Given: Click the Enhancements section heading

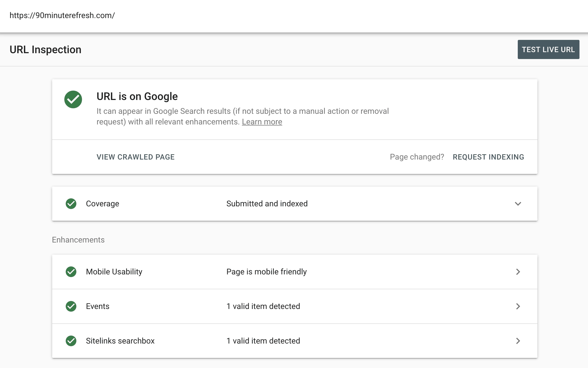Looking at the screenshot, I should pos(78,240).
